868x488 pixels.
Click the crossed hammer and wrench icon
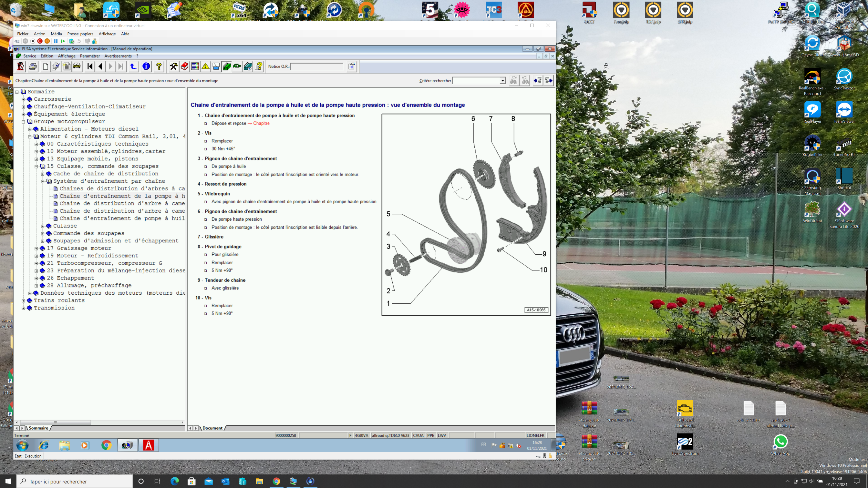click(174, 66)
